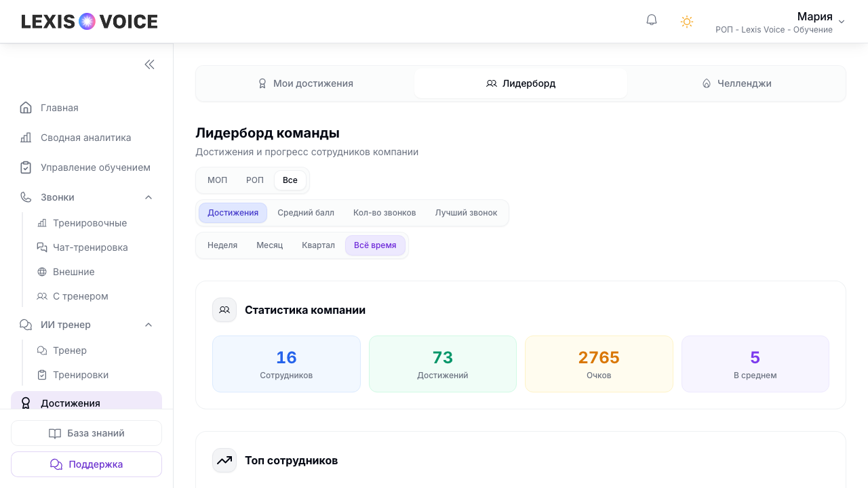Click the ИИ тренер chat bubbles icon
Viewport: 868px width, 488px height.
coord(26,325)
